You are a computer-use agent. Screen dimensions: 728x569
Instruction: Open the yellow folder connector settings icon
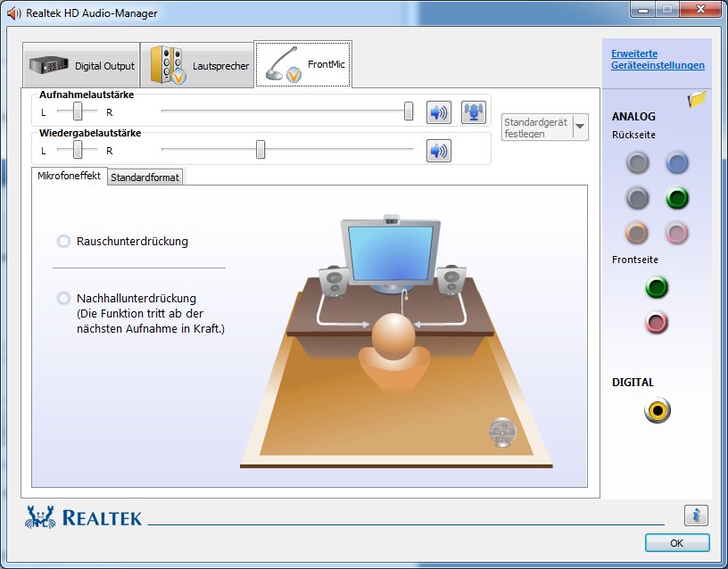click(x=697, y=98)
